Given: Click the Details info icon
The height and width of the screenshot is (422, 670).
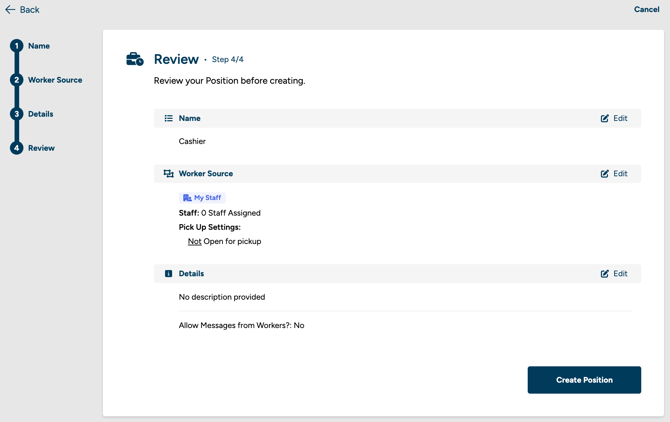Looking at the screenshot, I should (168, 274).
